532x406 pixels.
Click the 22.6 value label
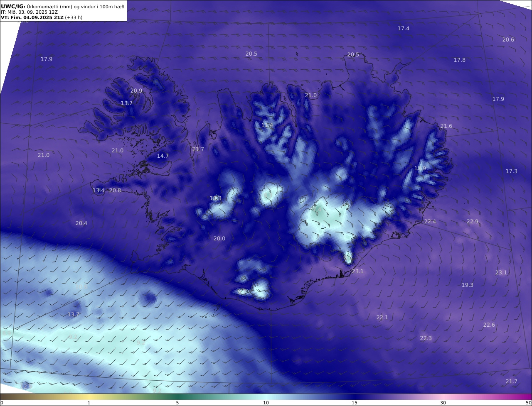(x=489, y=325)
